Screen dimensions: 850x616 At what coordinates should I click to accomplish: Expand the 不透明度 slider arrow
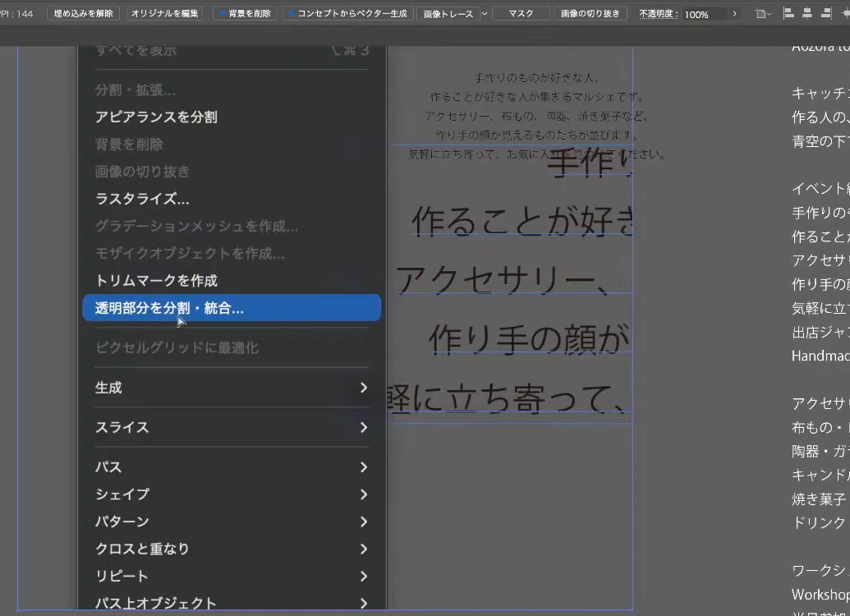pos(734,14)
